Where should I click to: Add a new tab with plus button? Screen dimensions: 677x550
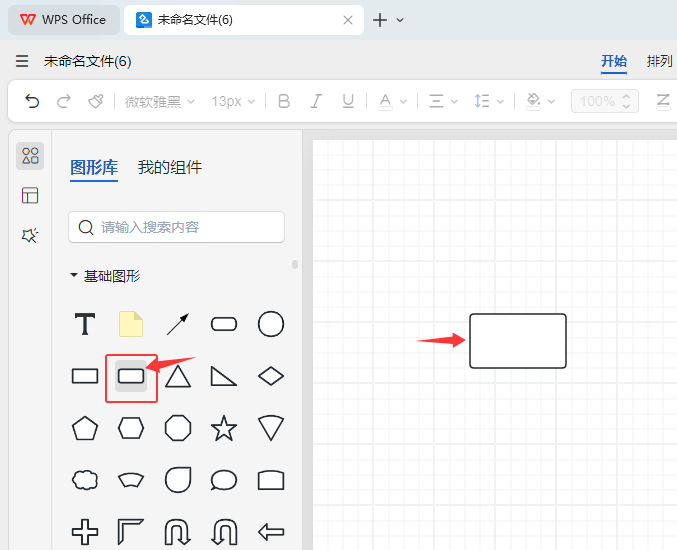[380, 20]
